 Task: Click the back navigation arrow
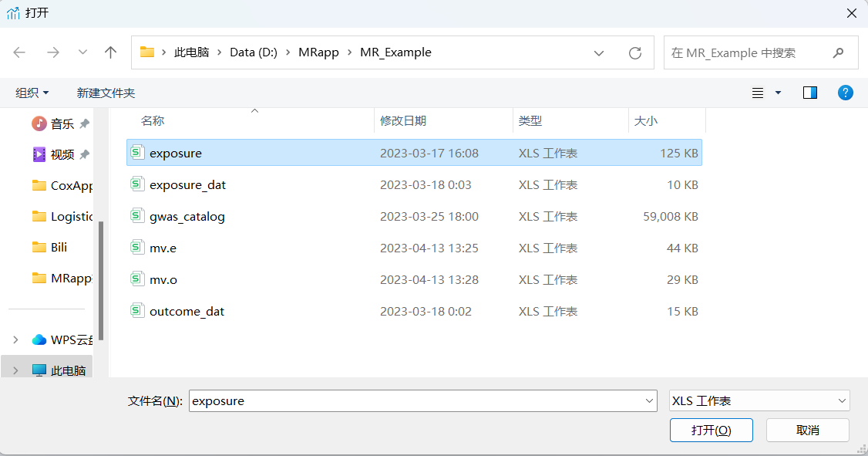pyautogui.click(x=19, y=52)
